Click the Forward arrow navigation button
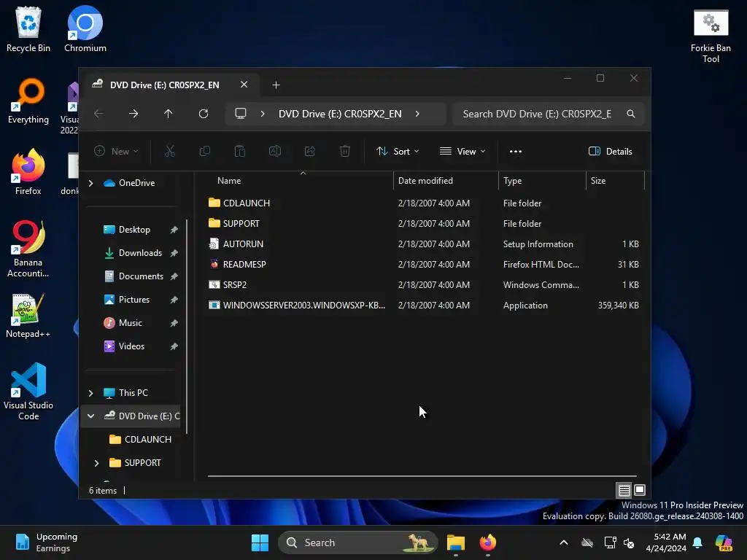Image resolution: width=747 pixels, height=560 pixels. 133,114
